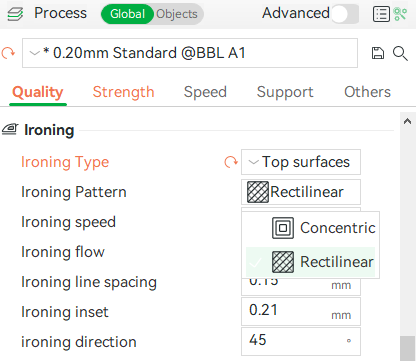Screen dimensions: 416x361
Task: Open the Support tab
Action: (x=285, y=92)
